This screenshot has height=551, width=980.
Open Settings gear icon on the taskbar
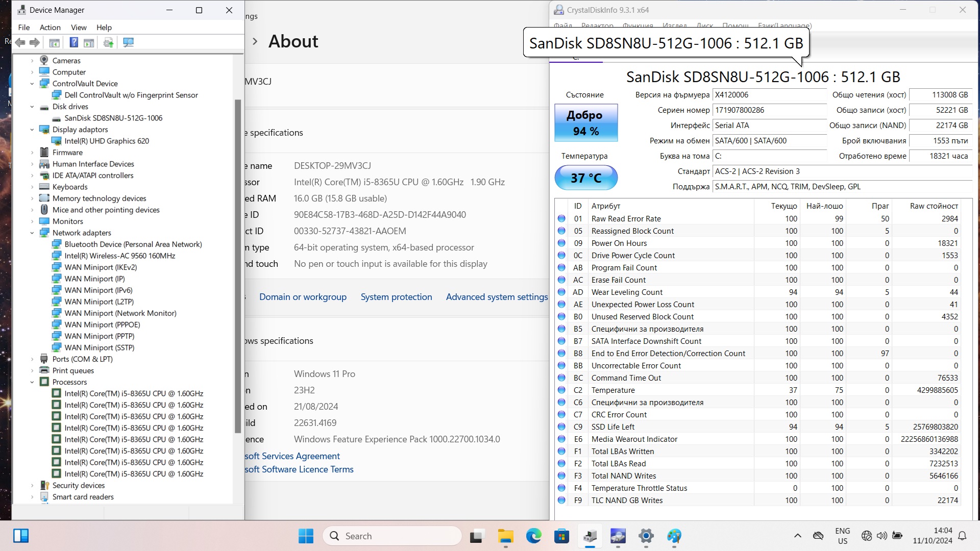click(646, 536)
